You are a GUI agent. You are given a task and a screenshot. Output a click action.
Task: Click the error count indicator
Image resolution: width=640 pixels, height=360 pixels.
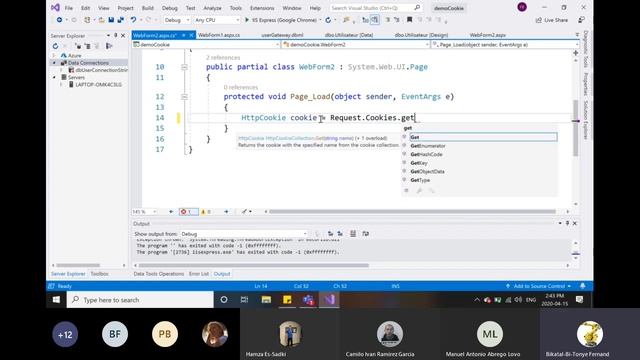(188, 211)
